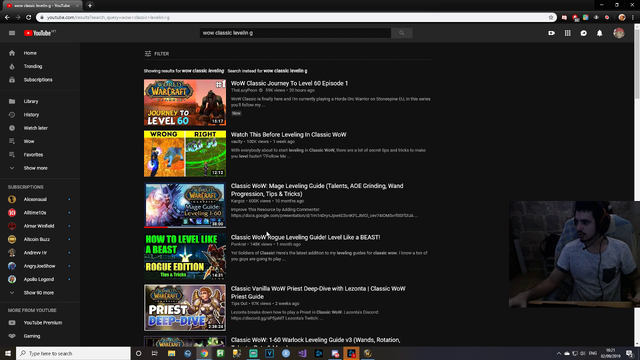This screenshot has height=360, width=640.
Task: Open Journey To Level 60 thumbnail
Action: (185, 102)
